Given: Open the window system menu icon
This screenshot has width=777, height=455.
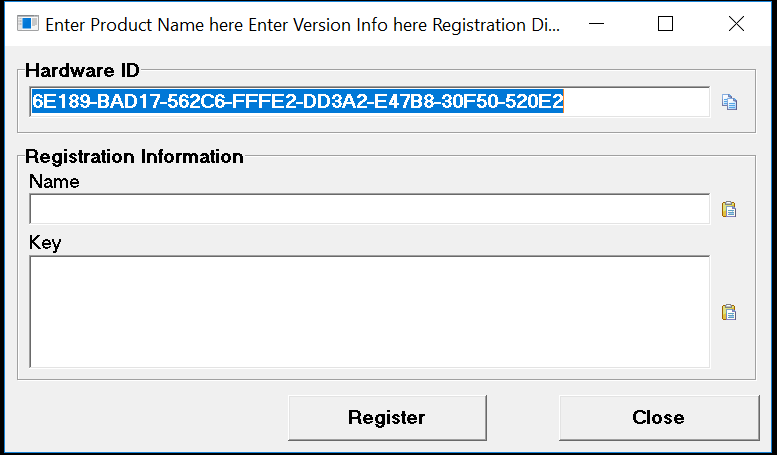Looking at the screenshot, I should pyautogui.click(x=27, y=23).
